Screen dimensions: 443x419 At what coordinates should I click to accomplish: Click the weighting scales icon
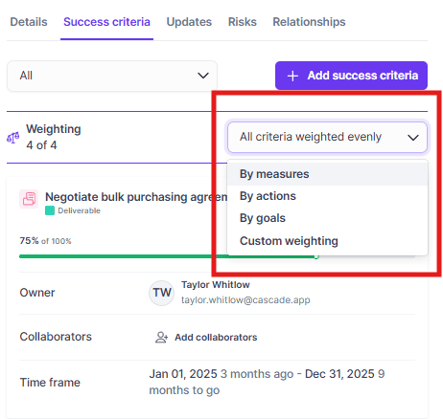13,137
